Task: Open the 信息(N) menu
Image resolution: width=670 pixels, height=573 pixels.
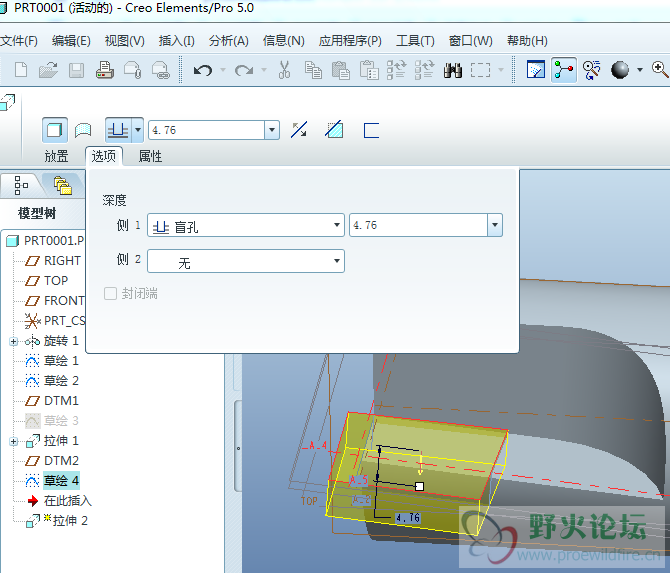Action: click(283, 41)
